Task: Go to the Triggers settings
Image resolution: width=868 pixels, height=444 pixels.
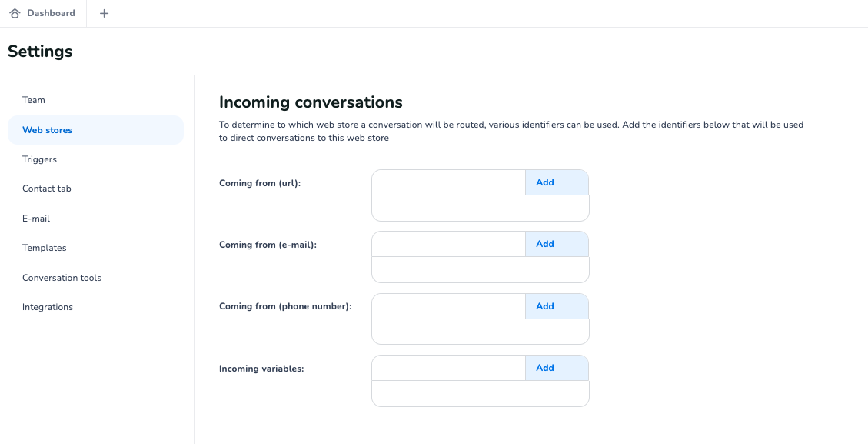Action: [40, 159]
